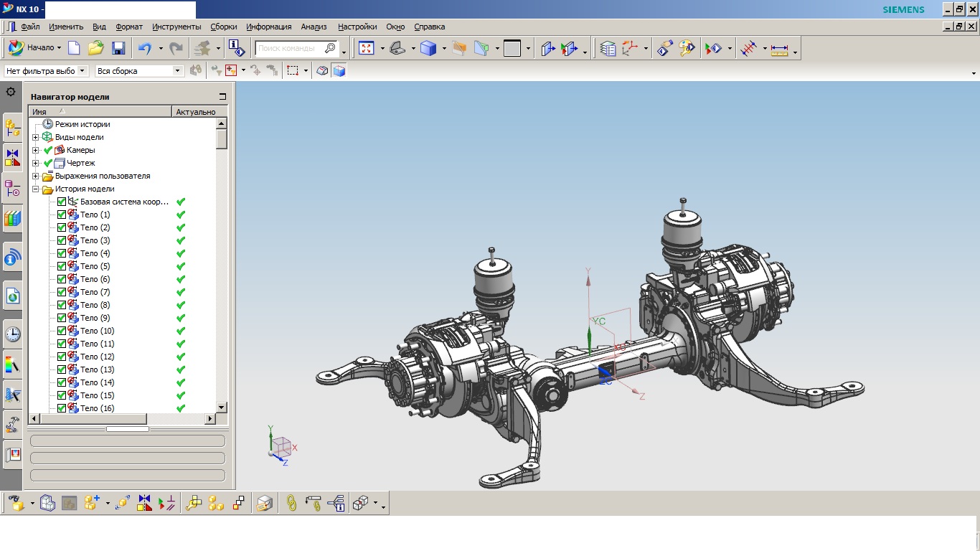Image resolution: width=980 pixels, height=551 pixels.
Task: Click the edit object display paint palette icon
Action: (x=687, y=48)
